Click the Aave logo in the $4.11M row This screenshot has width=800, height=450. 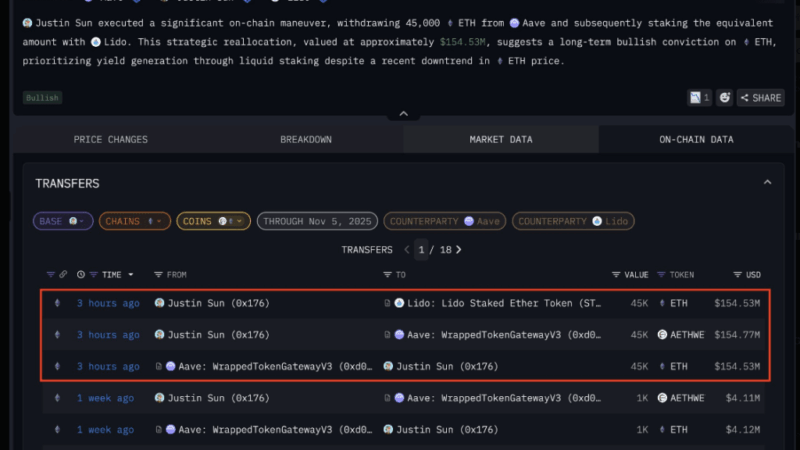(399, 398)
